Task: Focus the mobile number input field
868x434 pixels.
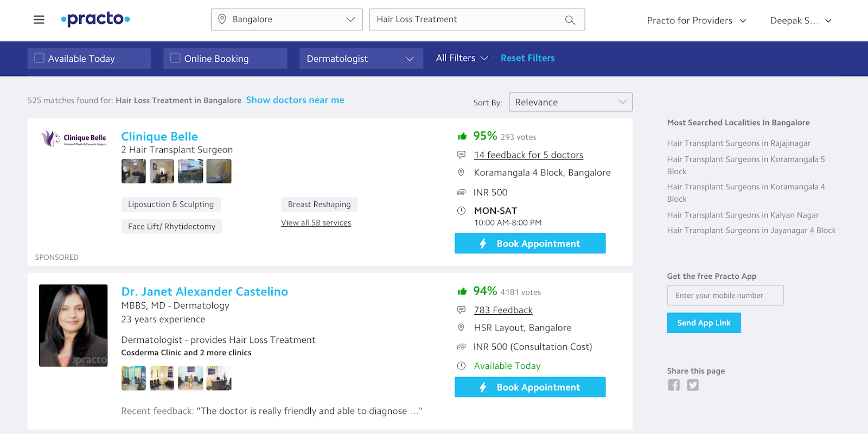Action: pyautogui.click(x=725, y=296)
